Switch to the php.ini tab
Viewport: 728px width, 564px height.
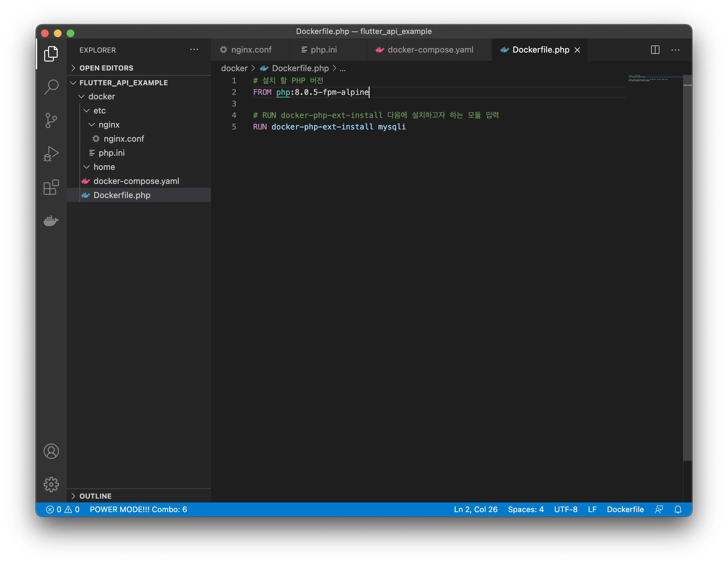pyautogui.click(x=323, y=50)
